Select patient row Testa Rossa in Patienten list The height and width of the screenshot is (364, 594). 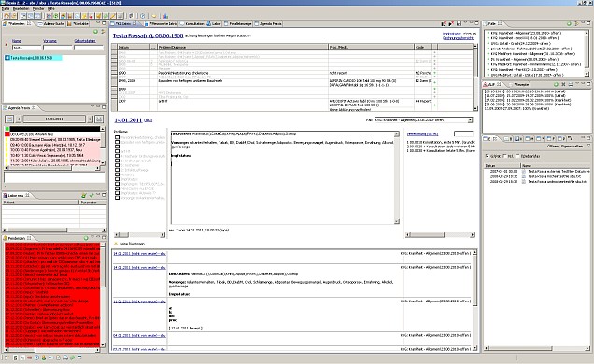(x=34, y=58)
